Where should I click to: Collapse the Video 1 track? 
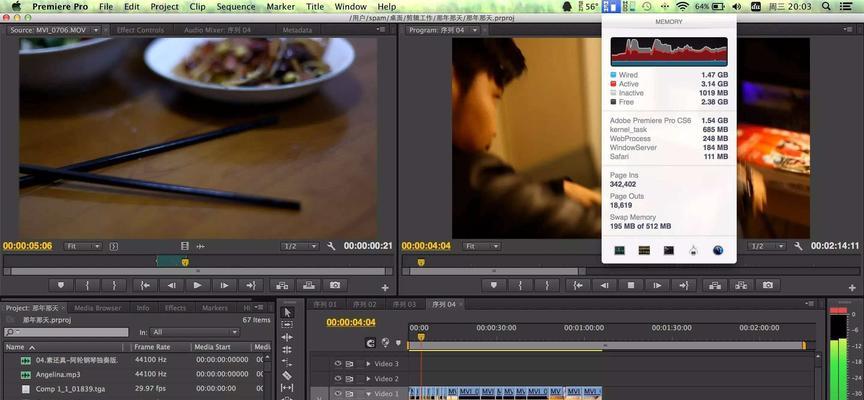(369, 393)
